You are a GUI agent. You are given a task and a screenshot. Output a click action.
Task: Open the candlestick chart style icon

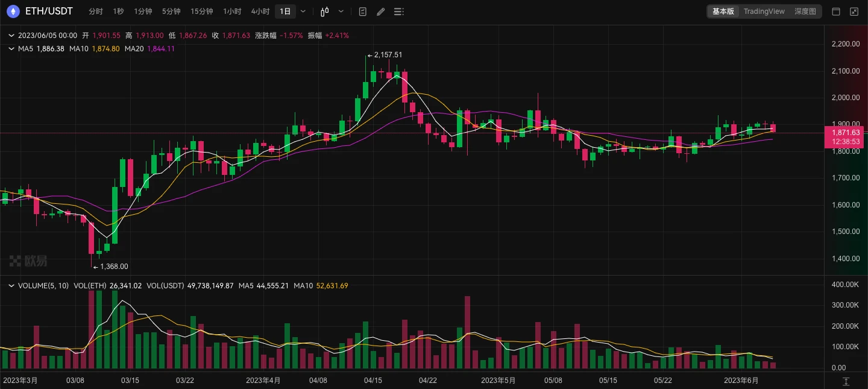pos(325,11)
